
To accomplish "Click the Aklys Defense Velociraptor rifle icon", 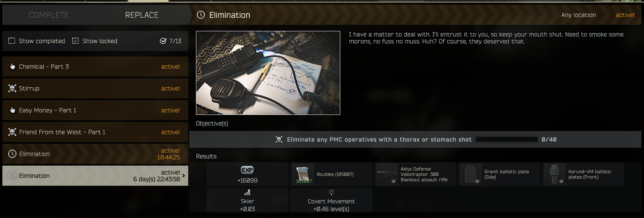I will (387, 174).
